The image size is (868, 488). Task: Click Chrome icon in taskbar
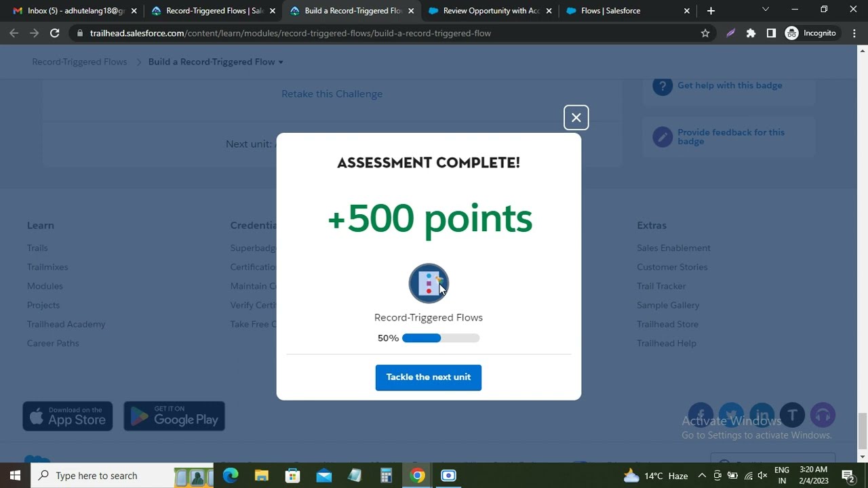[417, 475]
